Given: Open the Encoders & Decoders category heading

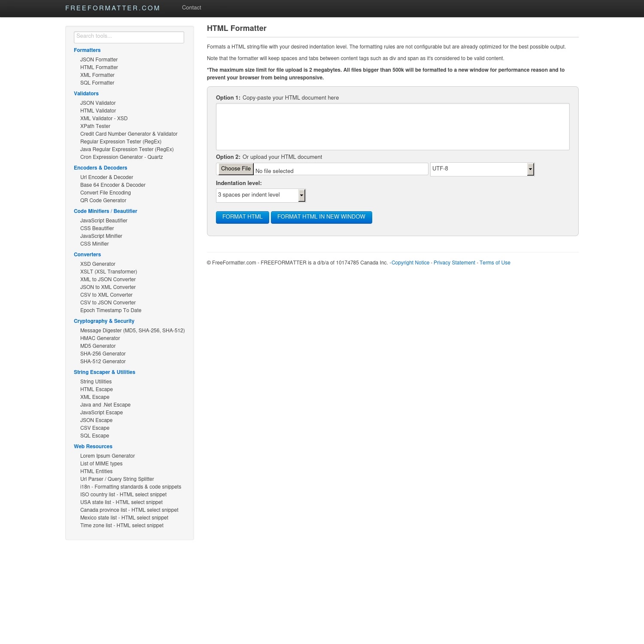Looking at the screenshot, I should [100, 168].
